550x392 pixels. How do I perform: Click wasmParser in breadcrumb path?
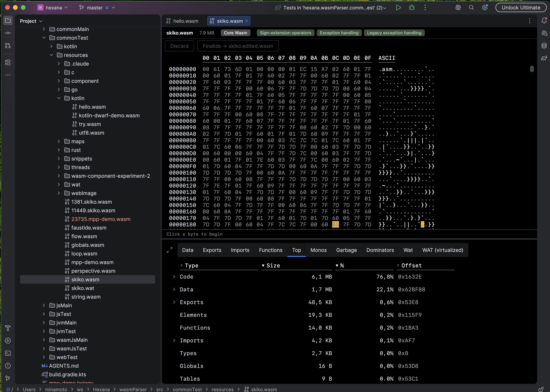tap(133, 389)
